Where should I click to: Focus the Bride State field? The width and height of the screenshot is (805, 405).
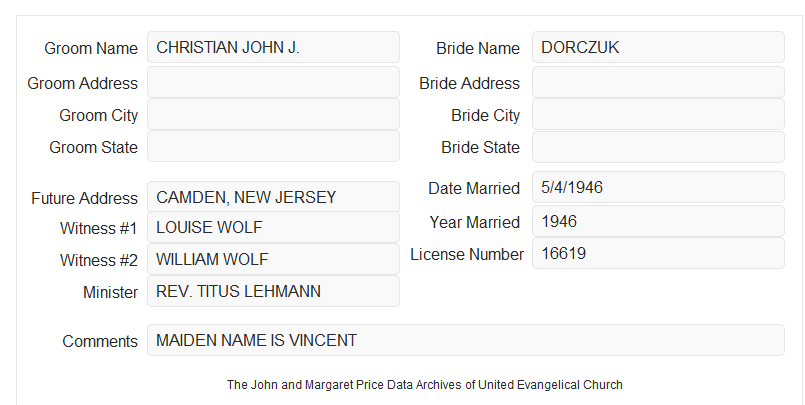pos(658,147)
